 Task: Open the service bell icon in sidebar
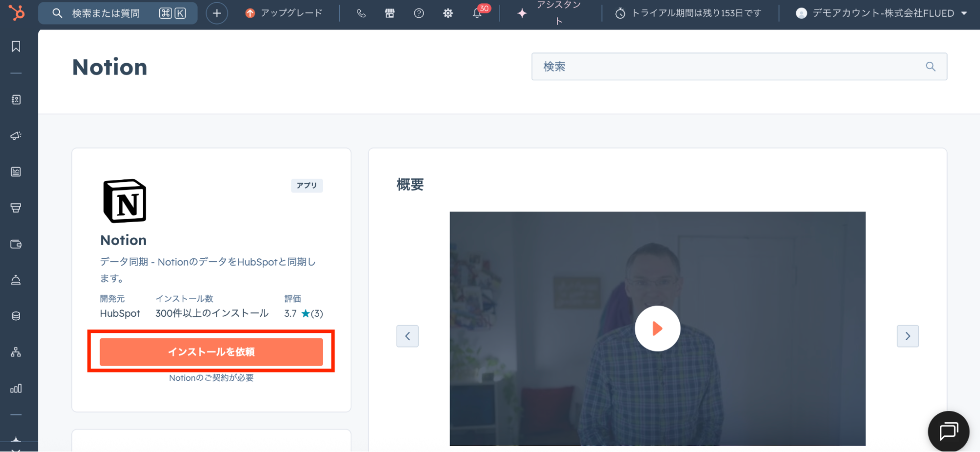pyautogui.click(x=16, y=280)
